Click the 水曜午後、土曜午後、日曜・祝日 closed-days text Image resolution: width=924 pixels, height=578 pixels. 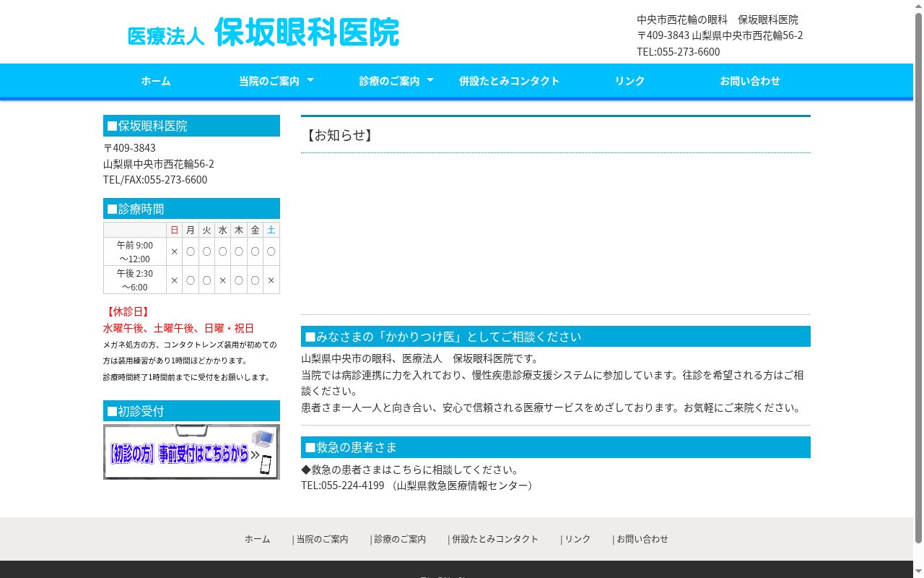[179, 328]
